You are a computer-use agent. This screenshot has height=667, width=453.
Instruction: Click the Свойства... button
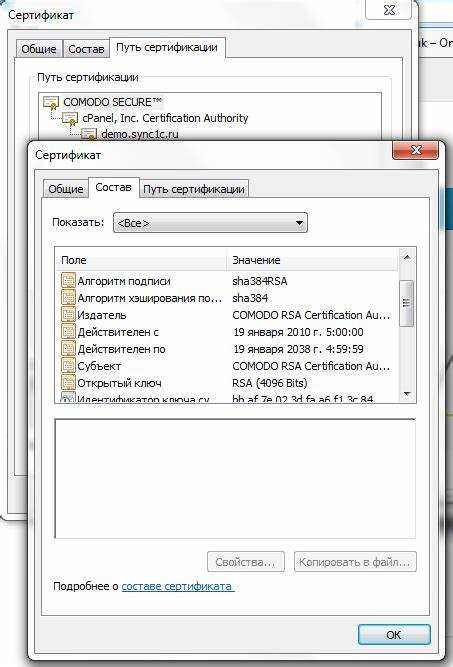[x=245, y=562]
